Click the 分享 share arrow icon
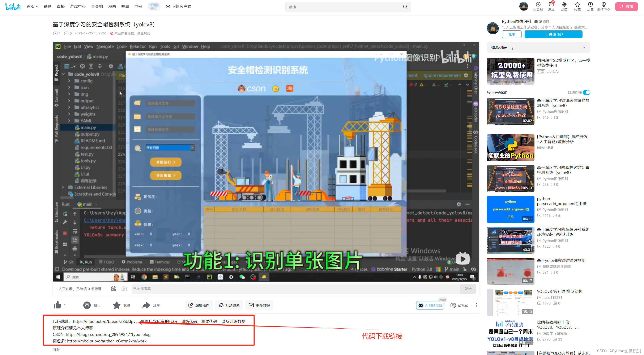Screen dimensions: 644x355 tap(146, 305)
